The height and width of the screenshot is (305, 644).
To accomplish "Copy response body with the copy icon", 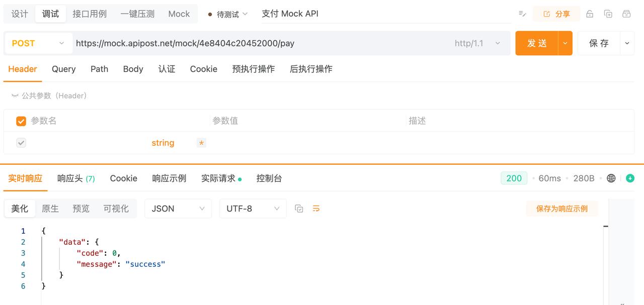I will pyautogui.click(x=299, y=209).
